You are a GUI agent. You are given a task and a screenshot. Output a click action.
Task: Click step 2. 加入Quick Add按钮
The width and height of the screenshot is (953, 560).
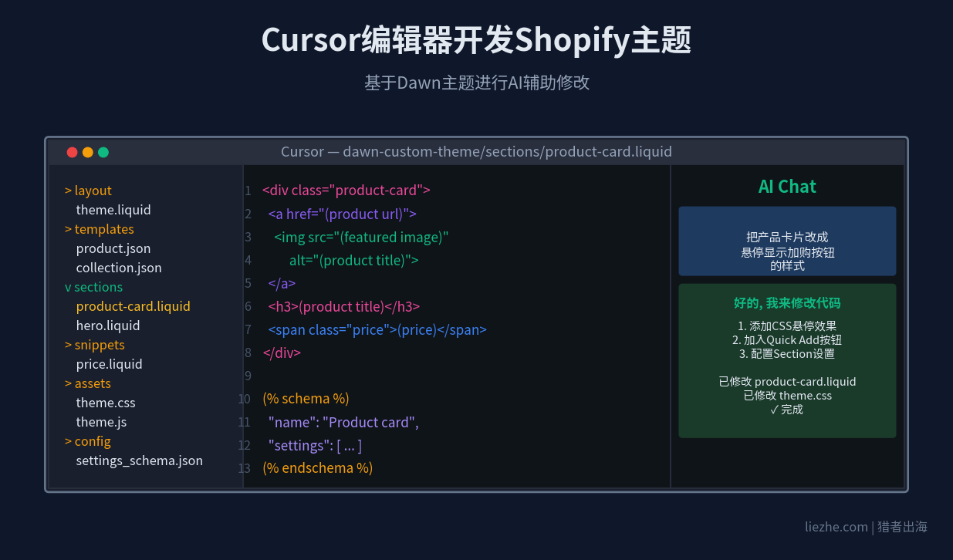coord(787,340)
